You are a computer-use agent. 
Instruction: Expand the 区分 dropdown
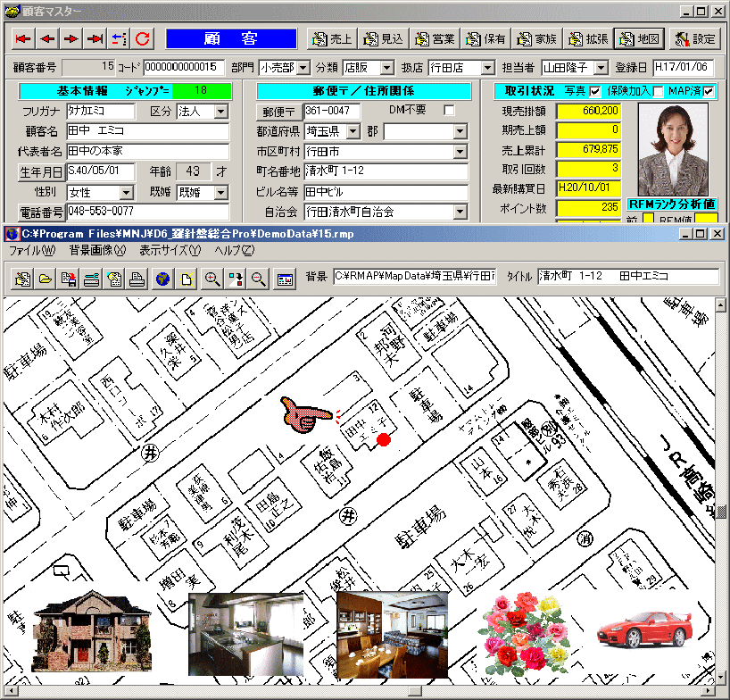(221, 112)
